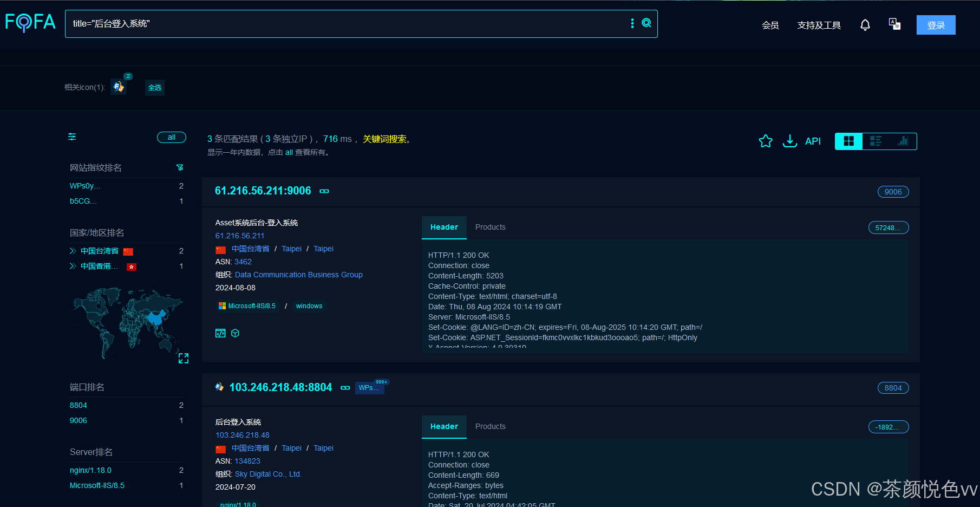Filter by WPs0y... fingerprint
Image resolution: width=980 pixels, height=507 pixels.
pos(85,186)
